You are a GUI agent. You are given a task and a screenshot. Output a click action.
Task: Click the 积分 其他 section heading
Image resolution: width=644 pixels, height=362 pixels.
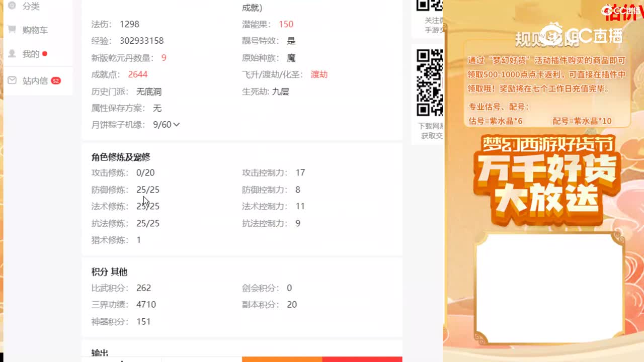click(109, 271)
